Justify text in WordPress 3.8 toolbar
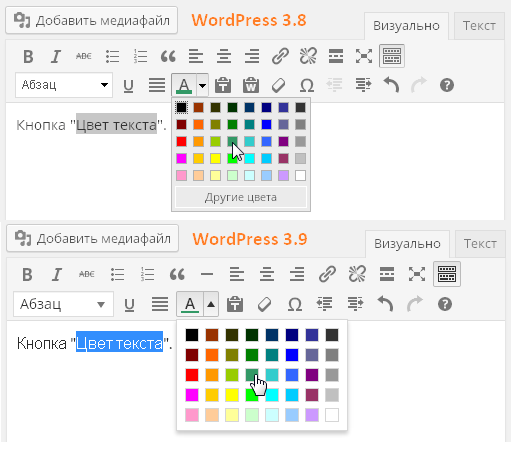Viewport: 511px width, 450px height. (157, 85)
